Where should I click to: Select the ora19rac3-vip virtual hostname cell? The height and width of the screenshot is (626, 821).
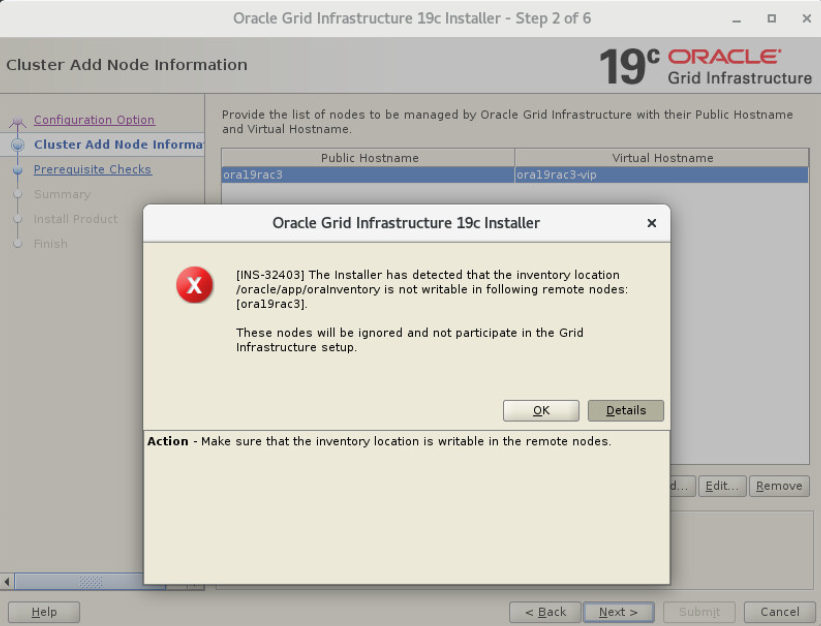pos(662,175)
